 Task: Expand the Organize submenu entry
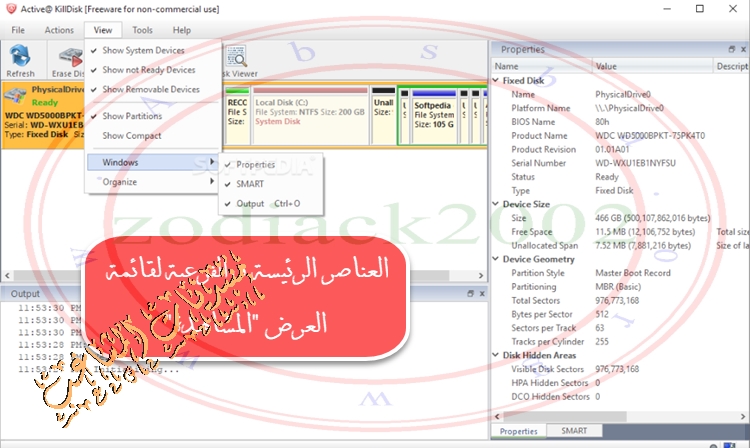tap(153, 182)
